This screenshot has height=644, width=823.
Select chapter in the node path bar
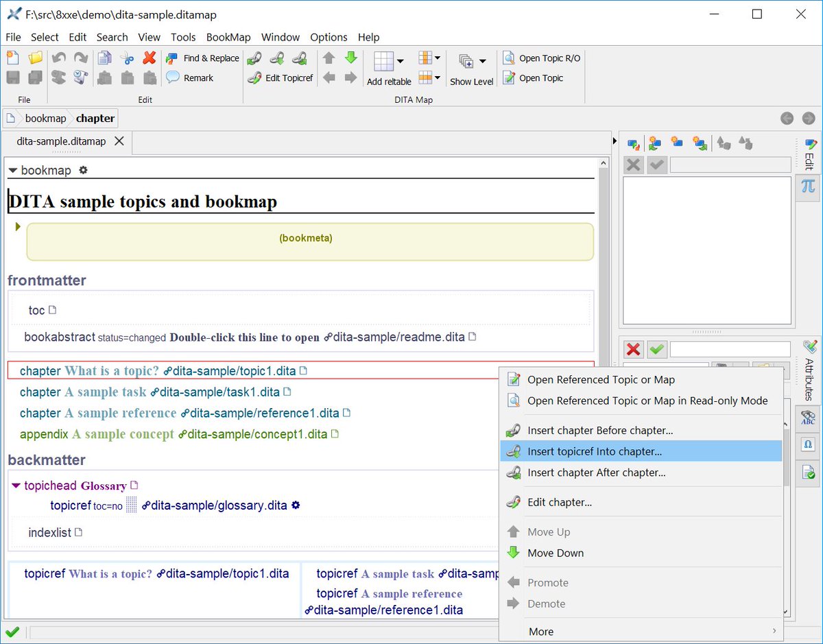(95, 118)
